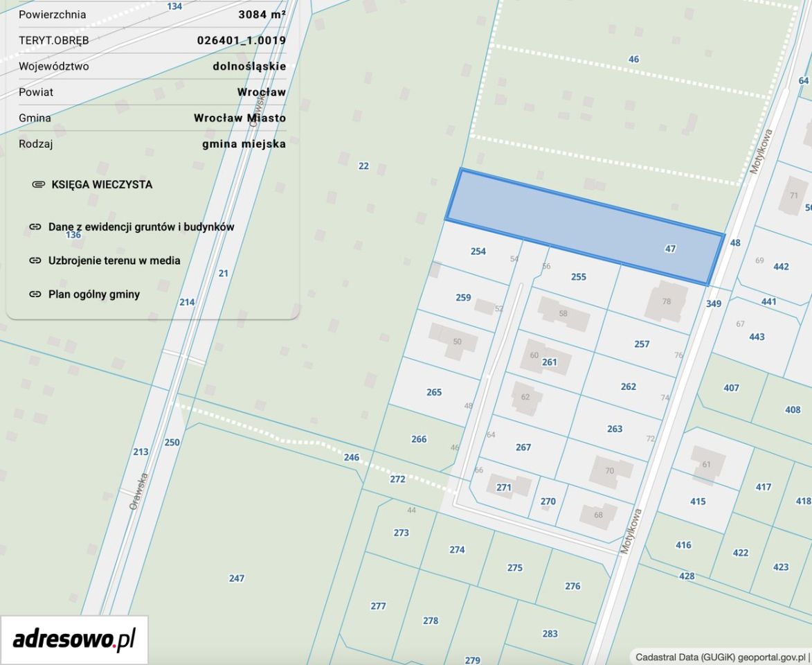Select parcel number 136
The image size is (812, 665).
[x=73, y=235]
